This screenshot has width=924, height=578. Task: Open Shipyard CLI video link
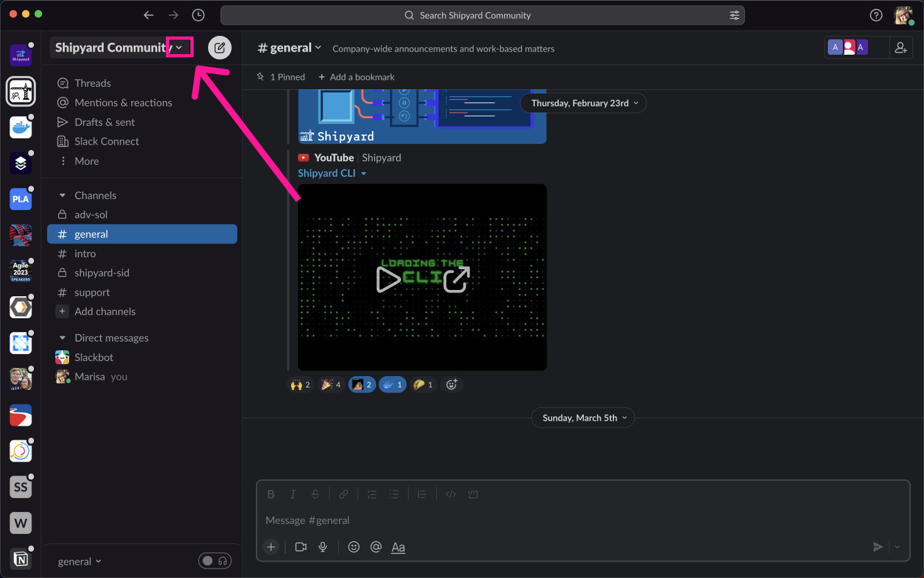(x=327, y=173)
